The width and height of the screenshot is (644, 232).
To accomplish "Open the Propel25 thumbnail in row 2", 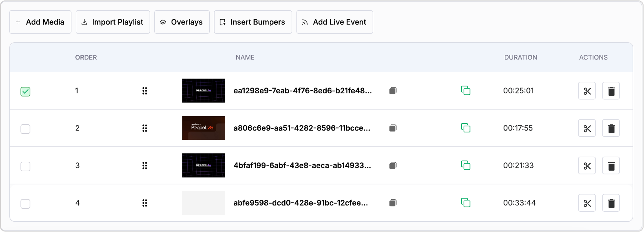I will [204, 128].
